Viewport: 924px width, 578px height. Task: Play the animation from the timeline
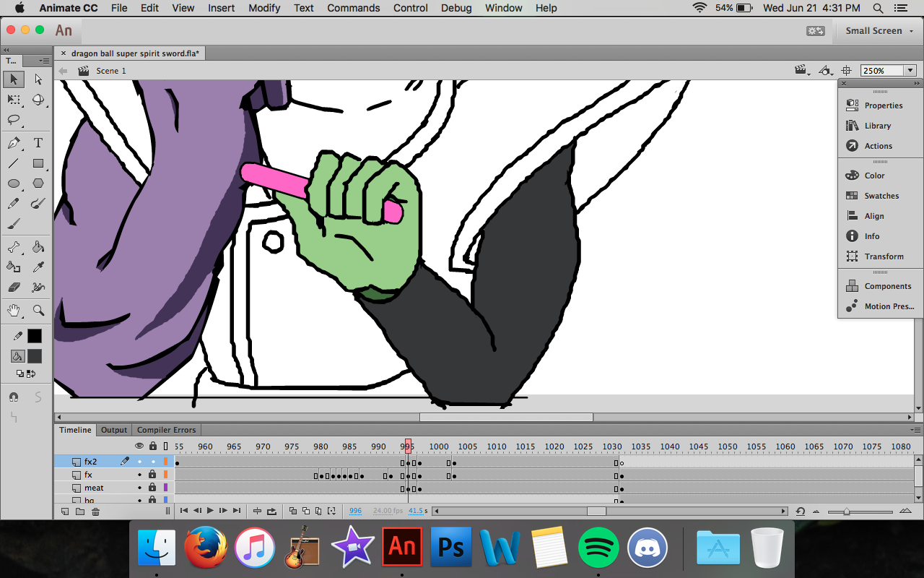(210, 511)
